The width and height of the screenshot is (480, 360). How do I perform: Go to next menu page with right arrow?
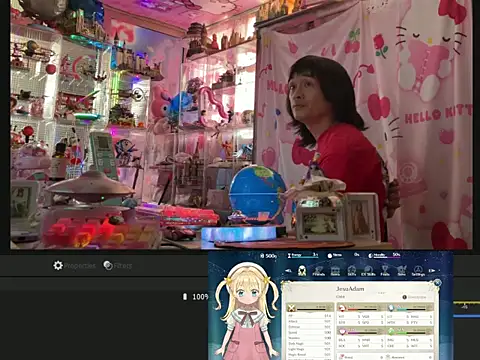point(432,270)
